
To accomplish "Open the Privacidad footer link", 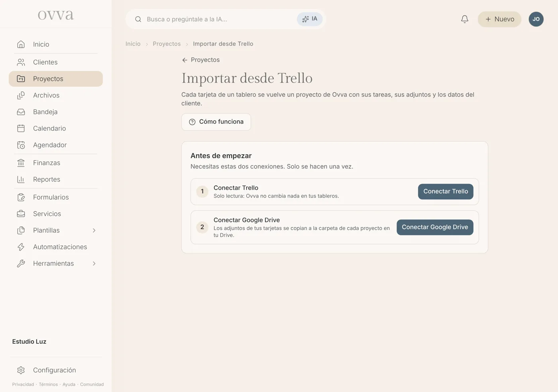I will (23, 384).
